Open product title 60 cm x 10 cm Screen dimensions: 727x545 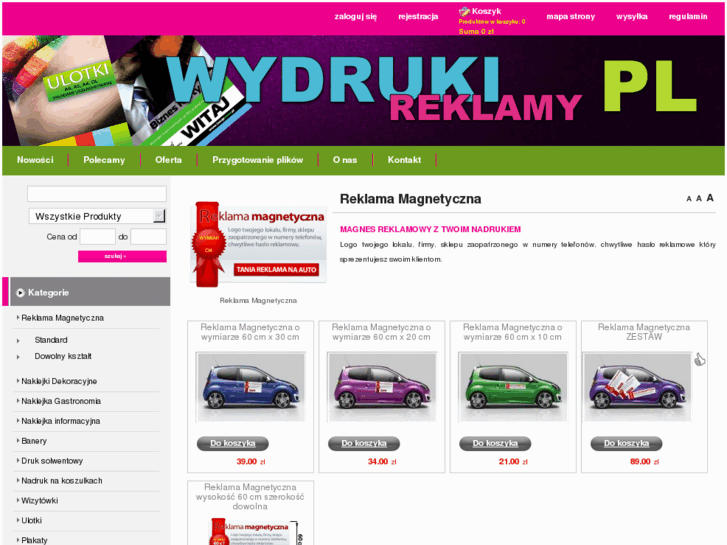click(513, 332)
